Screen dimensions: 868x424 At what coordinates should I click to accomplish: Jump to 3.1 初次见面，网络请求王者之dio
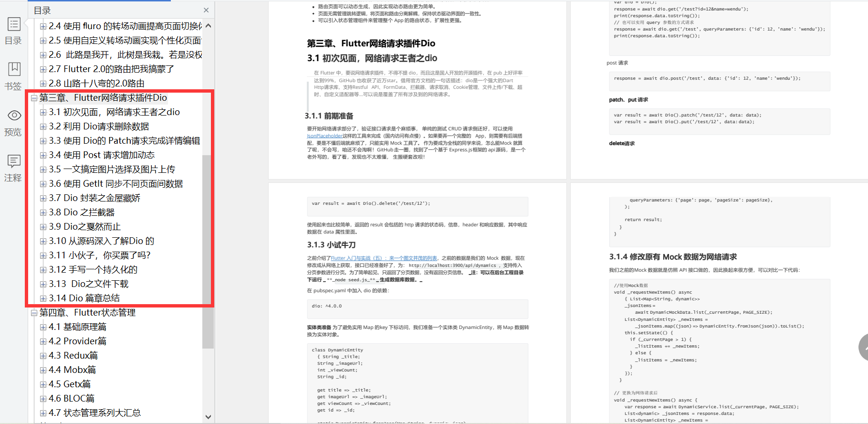coord(115,112)
